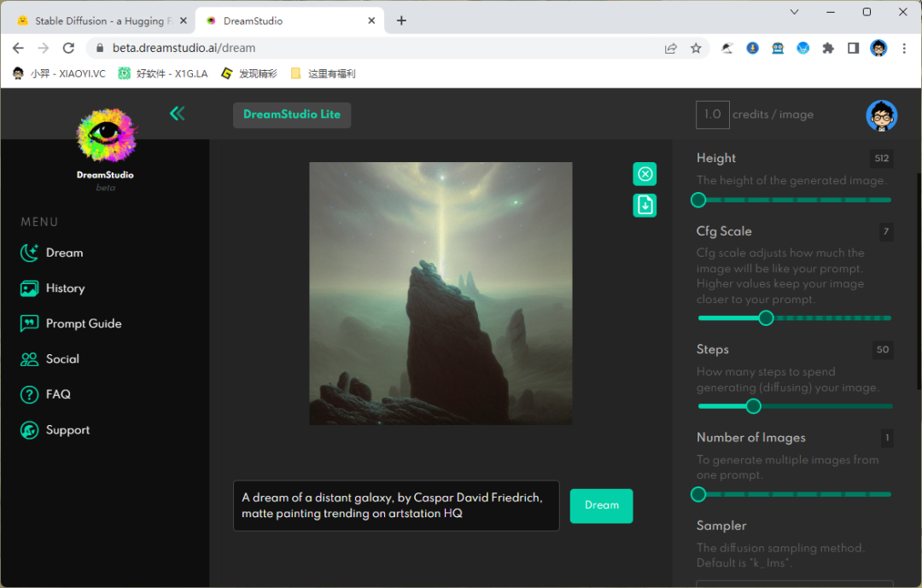
Task: Click the DreamStudio Lite label button
Action: pos(292,114)
